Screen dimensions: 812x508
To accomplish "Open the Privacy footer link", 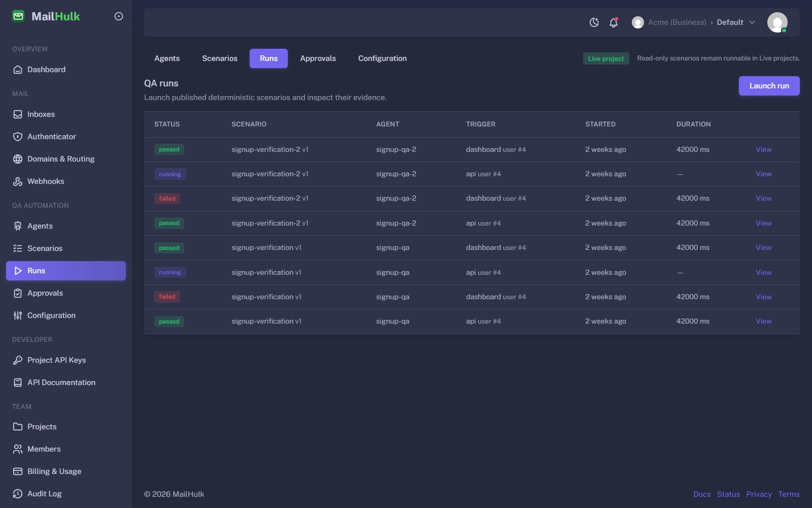I will pos(759,494).
